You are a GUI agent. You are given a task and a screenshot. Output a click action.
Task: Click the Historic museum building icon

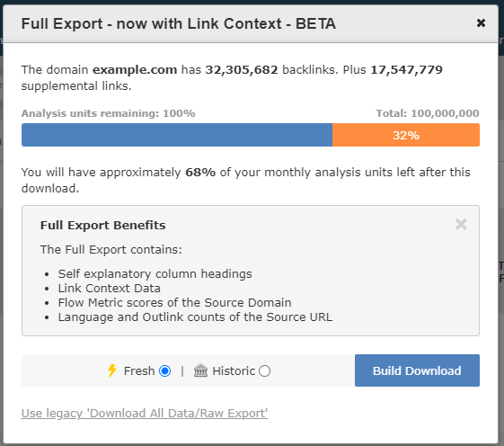(x=200, y=370)
